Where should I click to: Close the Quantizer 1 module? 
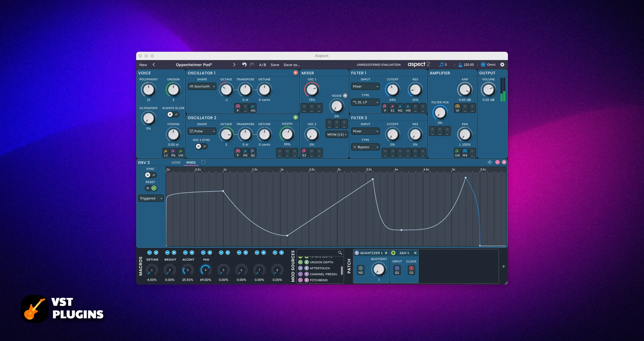[x=386, y=253]
